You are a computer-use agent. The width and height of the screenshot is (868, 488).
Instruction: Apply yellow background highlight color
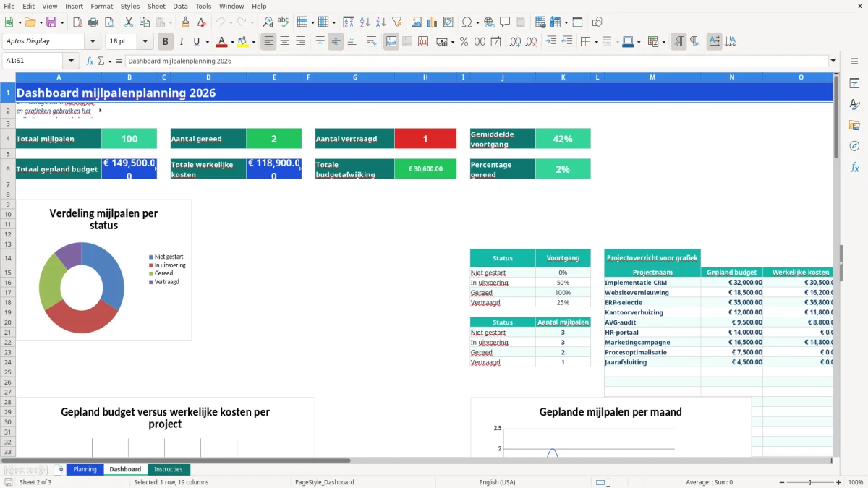[x=243, y=42]
